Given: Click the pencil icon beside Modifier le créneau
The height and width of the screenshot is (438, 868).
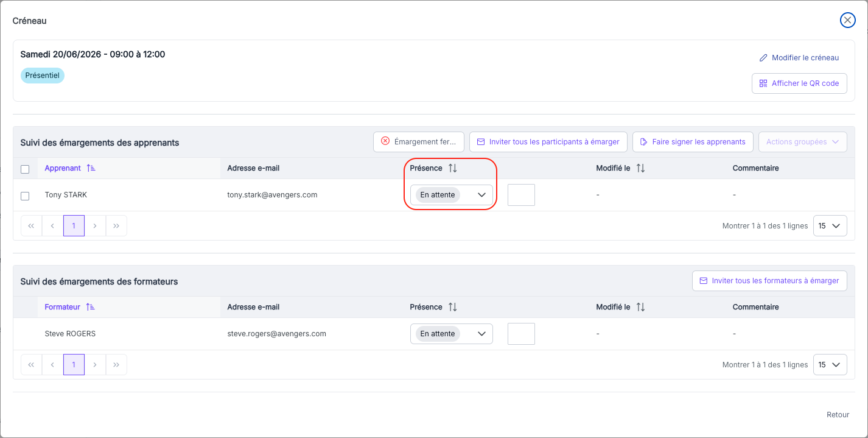Looking at the screenshot, I should 763,58.
